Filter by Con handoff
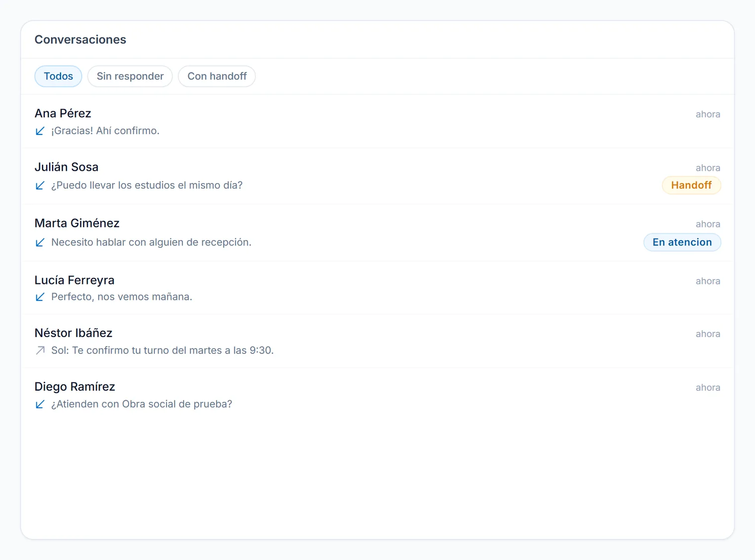 point(217,76)
